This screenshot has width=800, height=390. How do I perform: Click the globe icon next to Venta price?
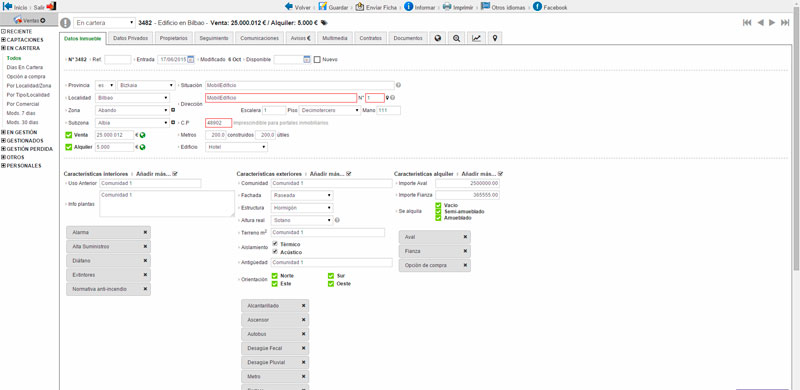[x=142, y=135]
